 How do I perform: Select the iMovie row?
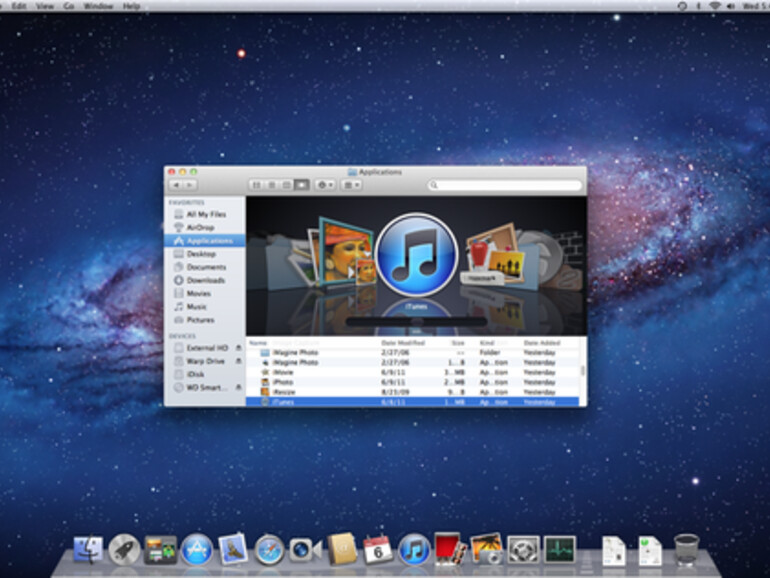click(x=413, y=372)
